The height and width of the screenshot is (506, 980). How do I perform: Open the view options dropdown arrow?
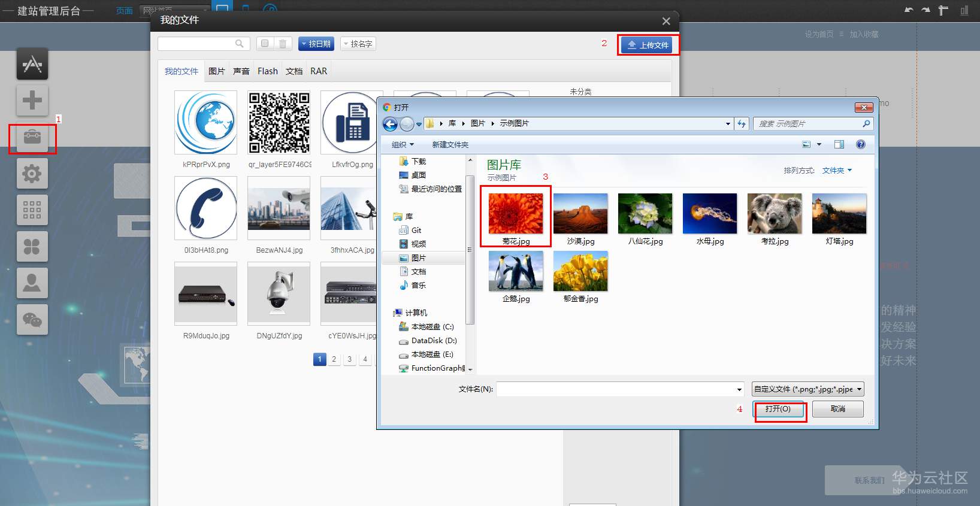[x=819, y=144]
